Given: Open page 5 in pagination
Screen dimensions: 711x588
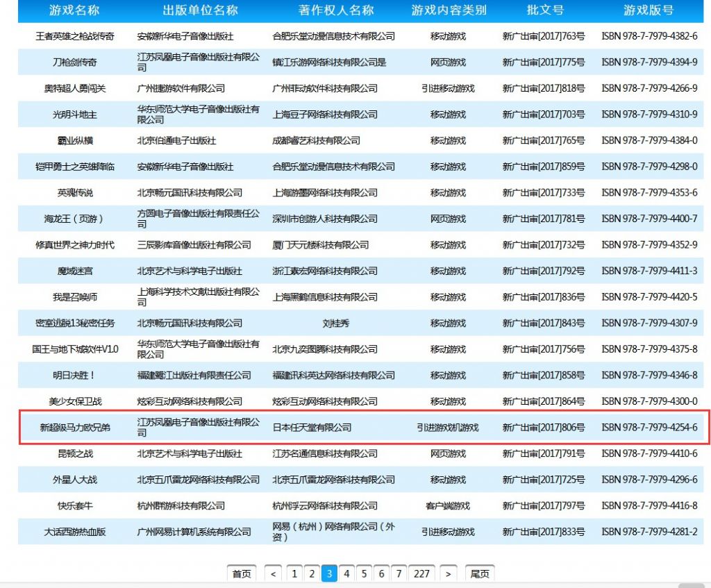Looking at the screenshot, I should [364, 573].
